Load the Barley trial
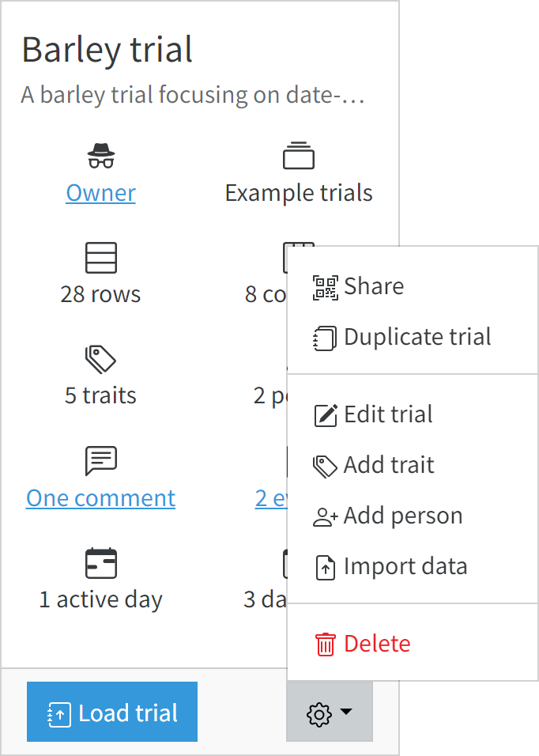 pos(112,712)
